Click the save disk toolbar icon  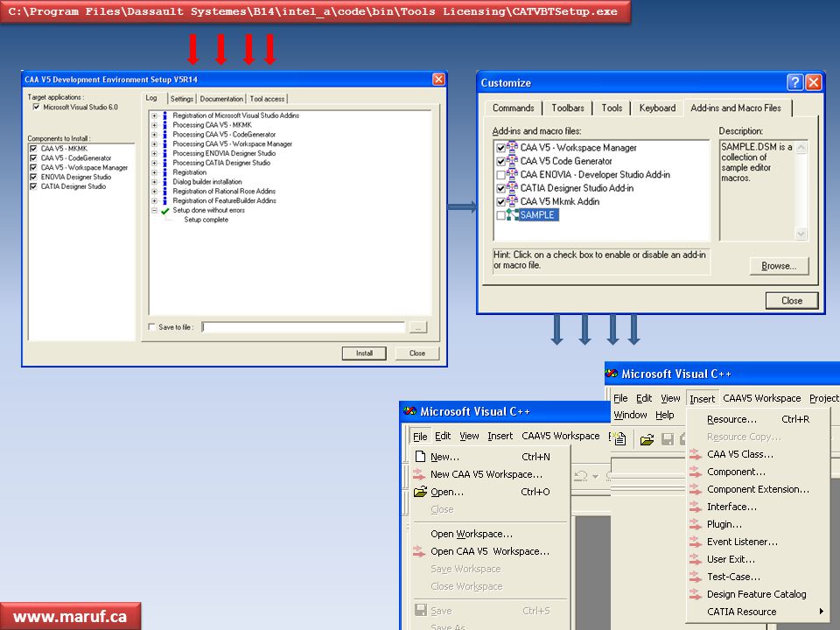point(668,440)
